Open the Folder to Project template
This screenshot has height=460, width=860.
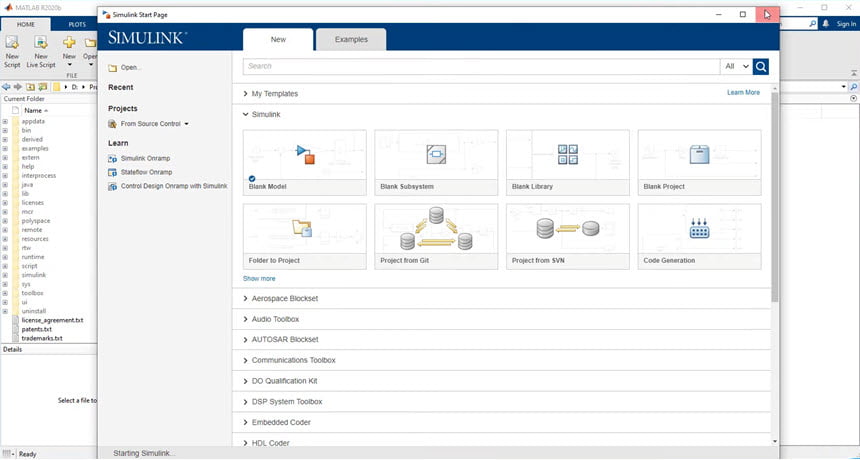(304, 236)
